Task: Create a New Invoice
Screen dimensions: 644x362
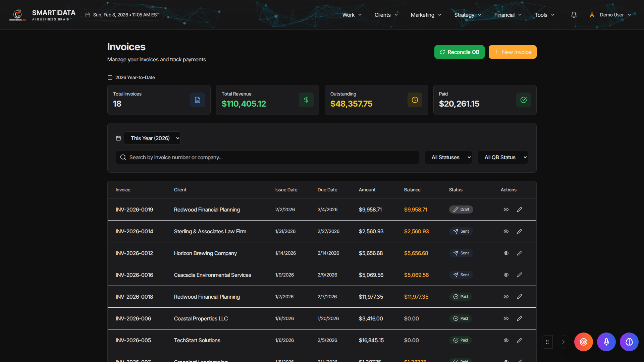Action: [x=512, y=52]
